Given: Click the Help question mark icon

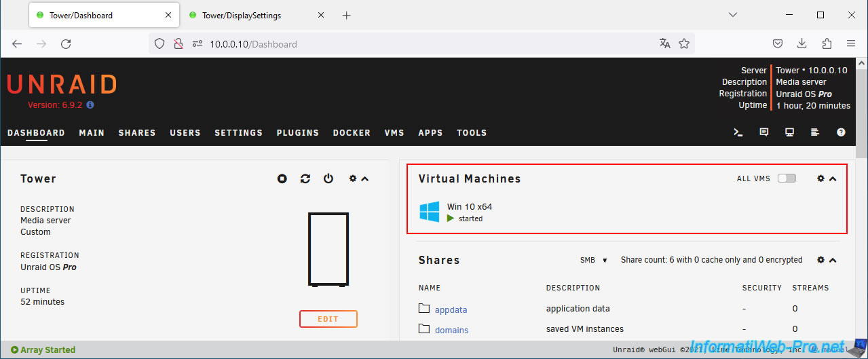Looking at the screenshot, I should click(841, 132).
